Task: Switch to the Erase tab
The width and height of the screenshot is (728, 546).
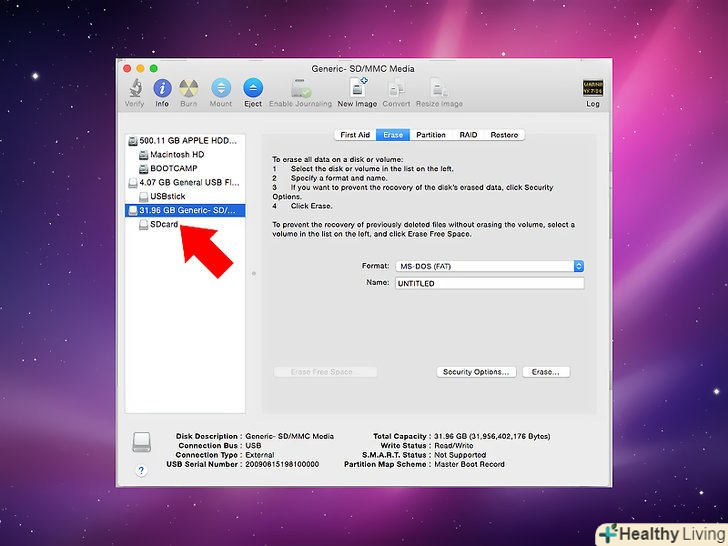Action: [x=393, y=135]
